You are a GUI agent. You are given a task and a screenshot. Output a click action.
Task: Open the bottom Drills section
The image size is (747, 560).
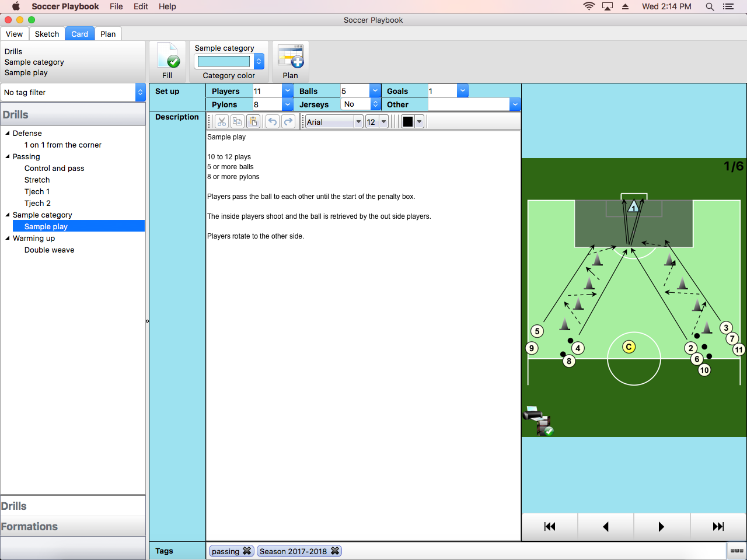[x=73, y=506]
